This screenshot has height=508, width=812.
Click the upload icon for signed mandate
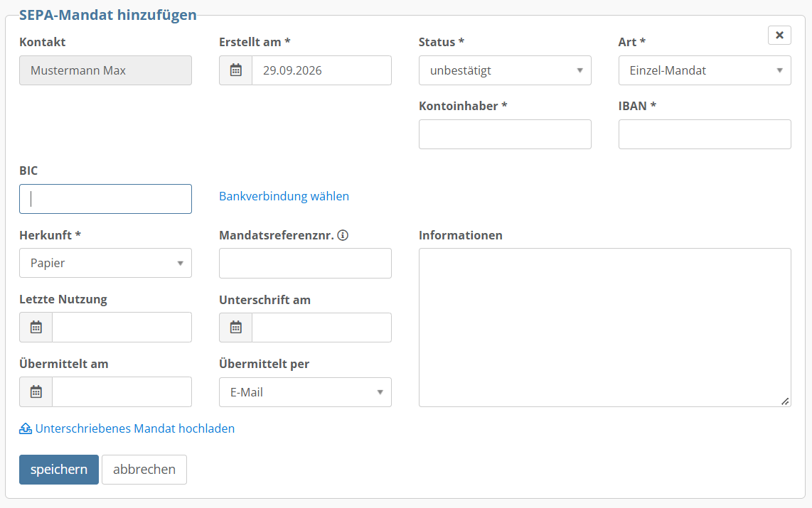(x=26, y=428)
